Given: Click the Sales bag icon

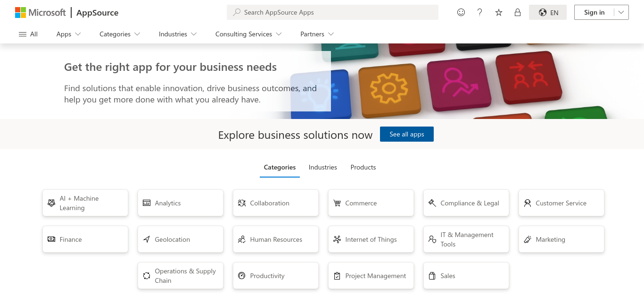Looking at the screenshot, I should (432, 276).
